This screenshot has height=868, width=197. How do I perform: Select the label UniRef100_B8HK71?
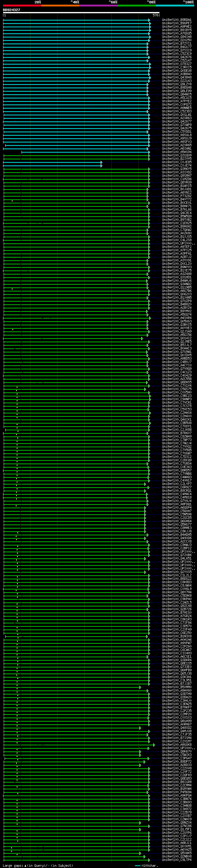click(x=177, y=206)
